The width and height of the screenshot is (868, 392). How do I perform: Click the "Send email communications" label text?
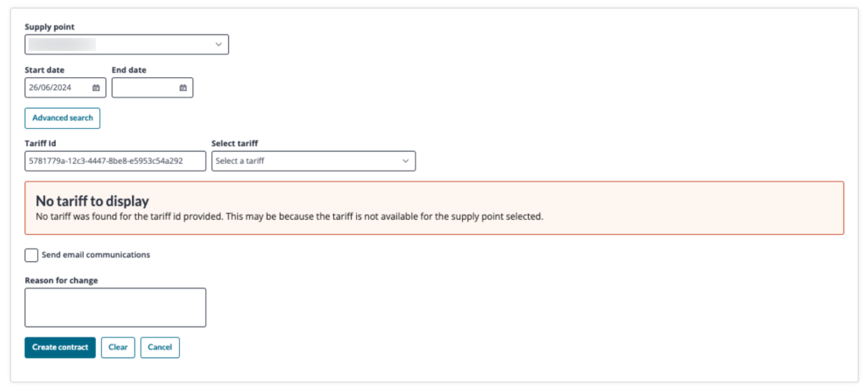(96, 255)
